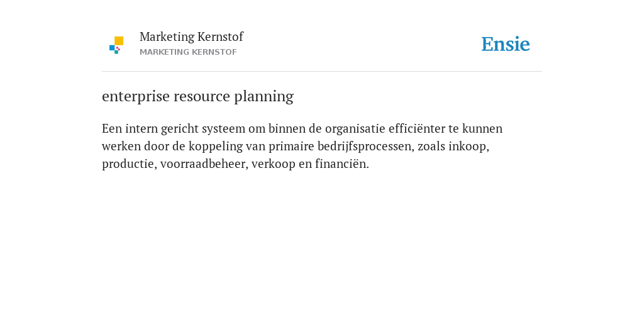This screenshot has height=322, width=644.
Task: Click the word bedrijfsprocessen in the paragraph
Action: pos(365,146)
